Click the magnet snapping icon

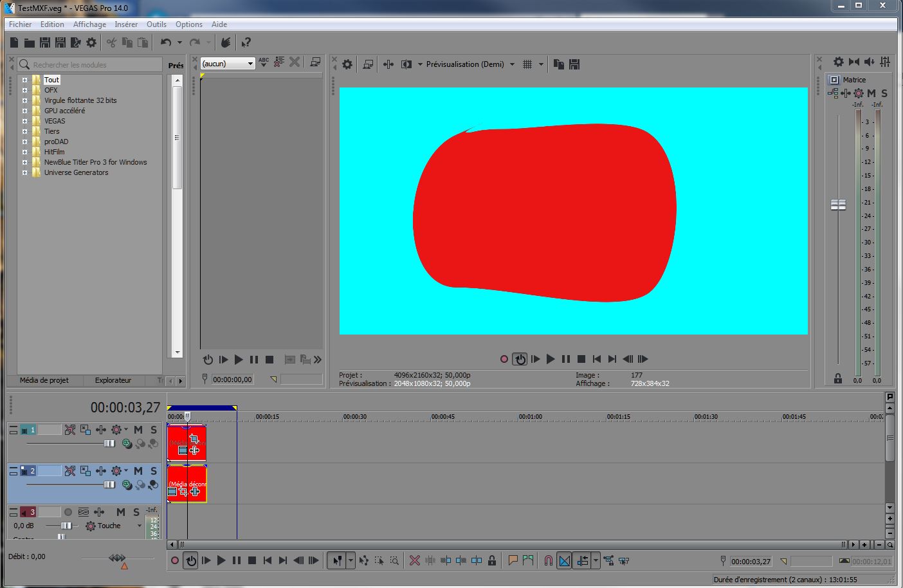pyautogui.click(x=548, y=561)
